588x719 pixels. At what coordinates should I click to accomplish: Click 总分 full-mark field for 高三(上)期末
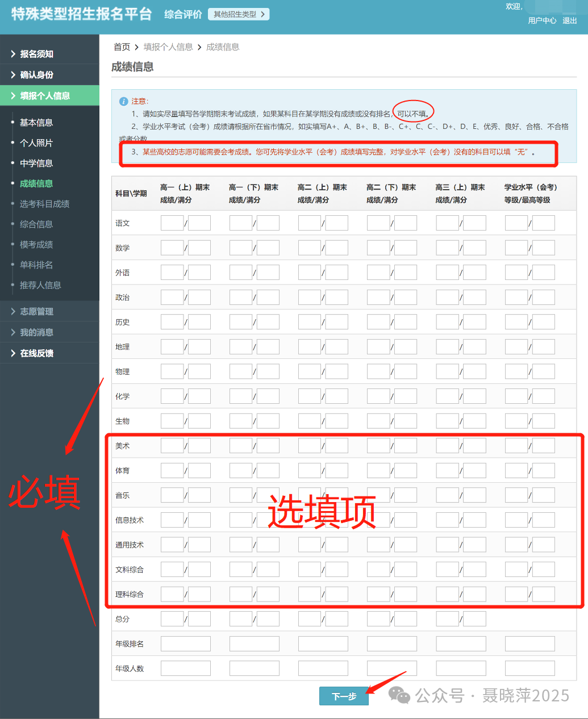pyautogui.click(x=475, y=618)
